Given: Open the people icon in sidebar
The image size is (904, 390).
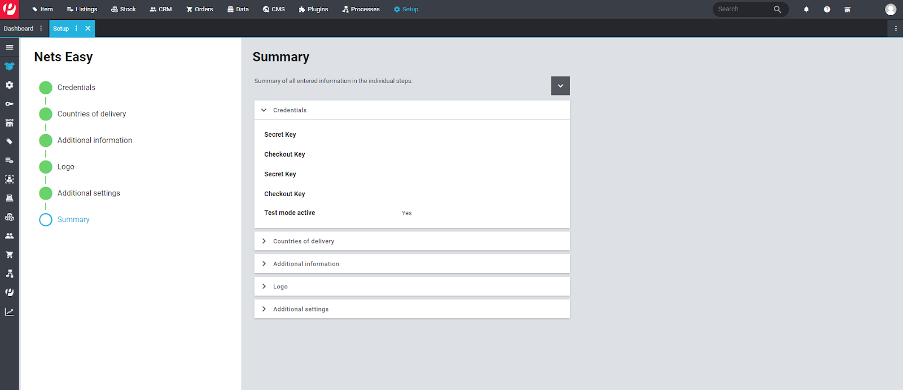Looking at the screenshot, I should 9,236.
